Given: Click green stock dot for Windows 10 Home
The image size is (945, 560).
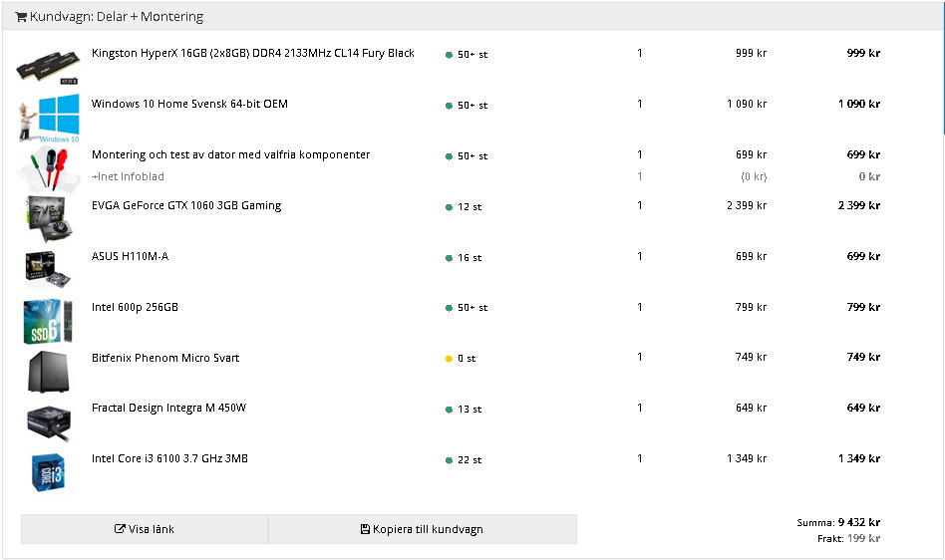Looking at the screenshot, I should pos(449,106).
